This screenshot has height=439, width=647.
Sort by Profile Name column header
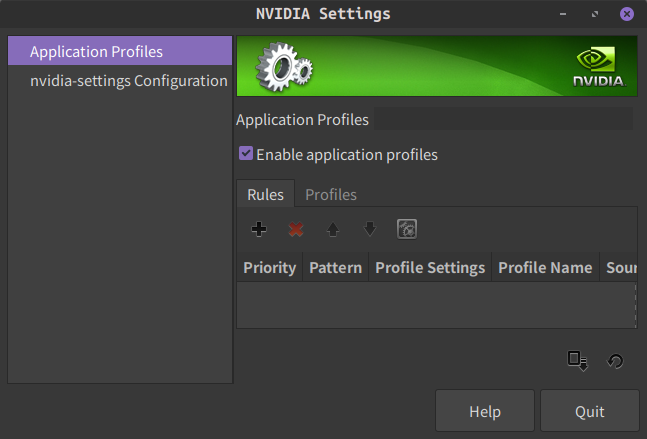click(x=545, y=267)
